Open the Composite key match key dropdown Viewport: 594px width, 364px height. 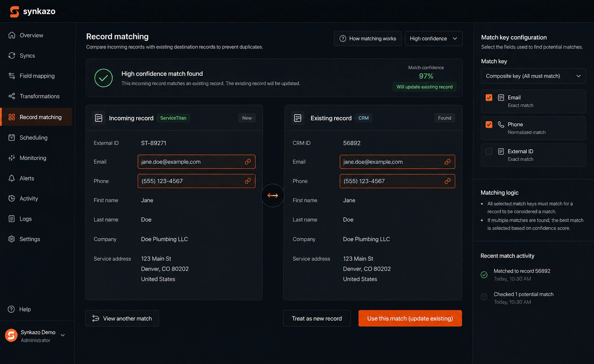pos(534,76)
